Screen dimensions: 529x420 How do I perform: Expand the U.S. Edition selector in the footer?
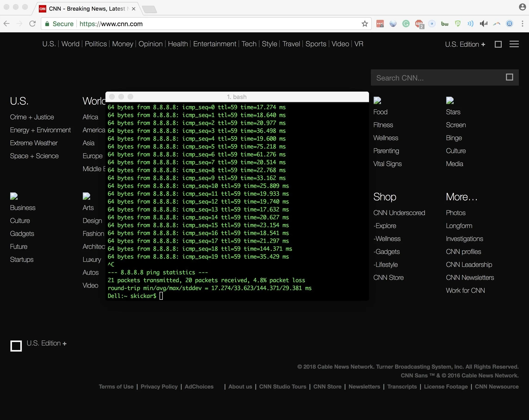[x=47, y=343]
